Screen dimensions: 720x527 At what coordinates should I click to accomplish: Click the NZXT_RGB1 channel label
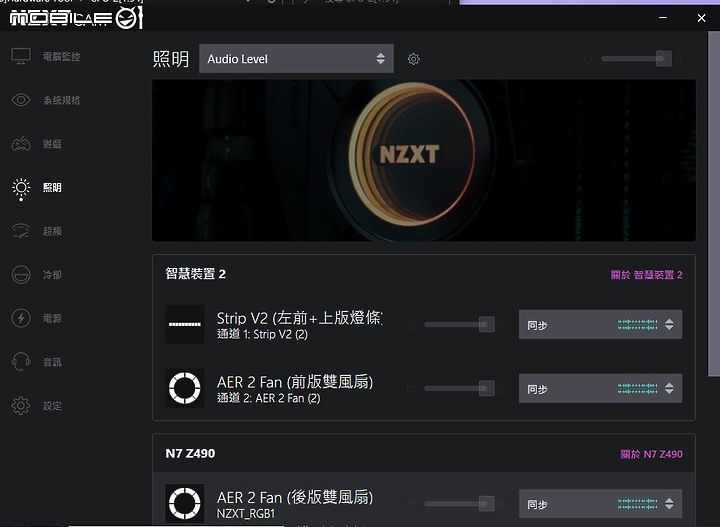pos(246,513)
